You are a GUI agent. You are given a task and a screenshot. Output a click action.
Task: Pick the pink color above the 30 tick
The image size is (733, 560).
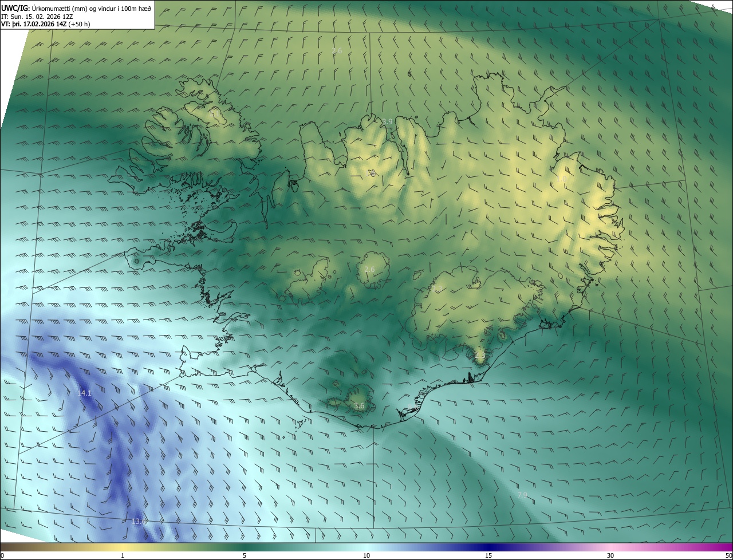click(610, 547)
